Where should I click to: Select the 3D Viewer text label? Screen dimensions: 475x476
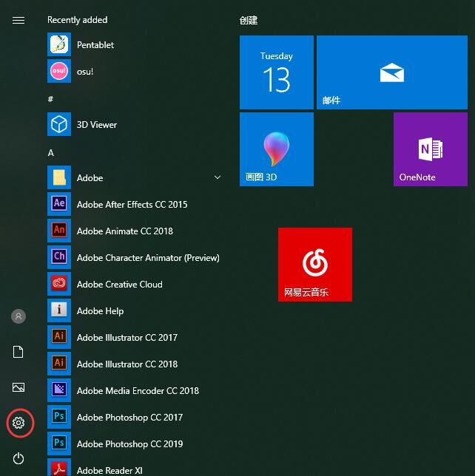pyautogui.click(x=97, y=125)
